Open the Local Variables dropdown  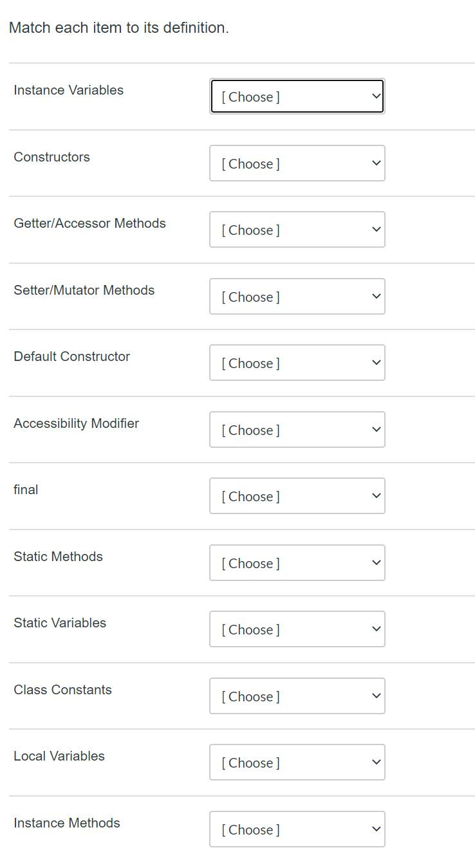(x=297, y=762)
